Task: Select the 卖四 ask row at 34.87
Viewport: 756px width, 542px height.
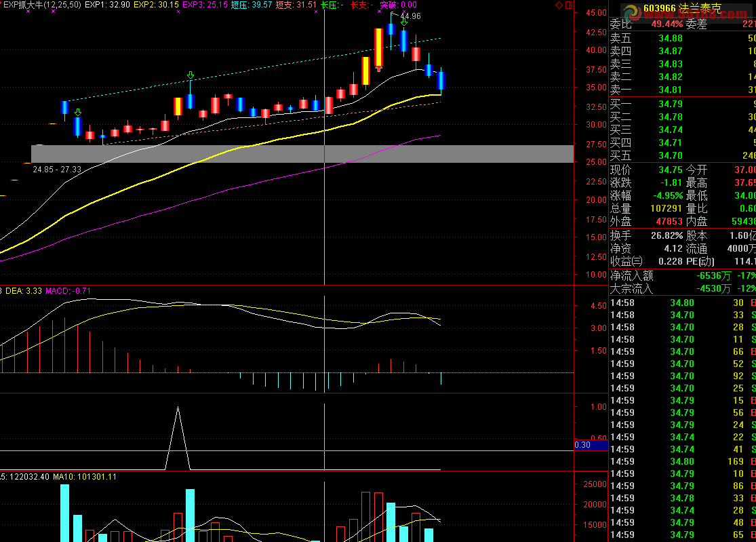Action: click(683, 51)
